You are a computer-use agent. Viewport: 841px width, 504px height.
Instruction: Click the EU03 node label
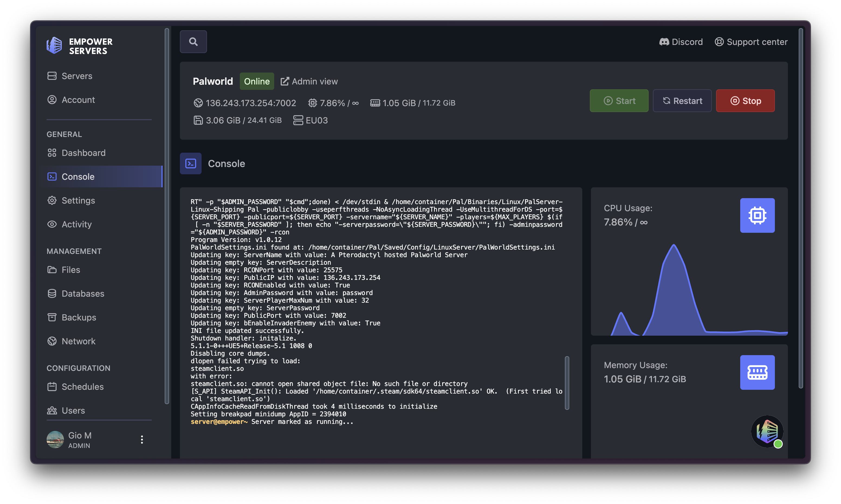[310, 120]
